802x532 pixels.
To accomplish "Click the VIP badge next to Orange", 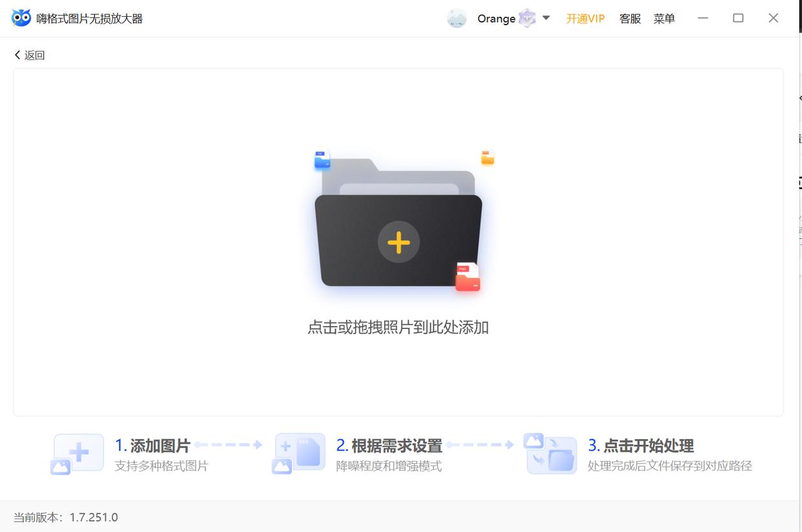I will click(x=527, y=18).
